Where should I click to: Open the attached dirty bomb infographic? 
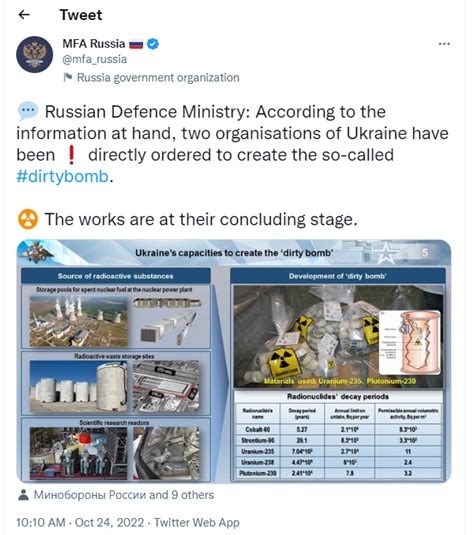click(x=234, y=361)
